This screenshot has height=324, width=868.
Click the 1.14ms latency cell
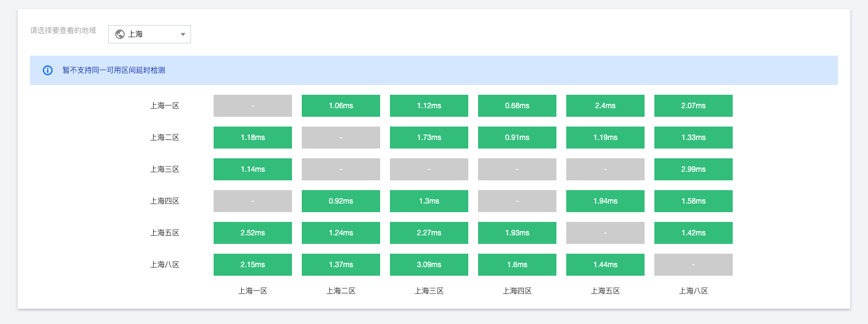[253, 169]
